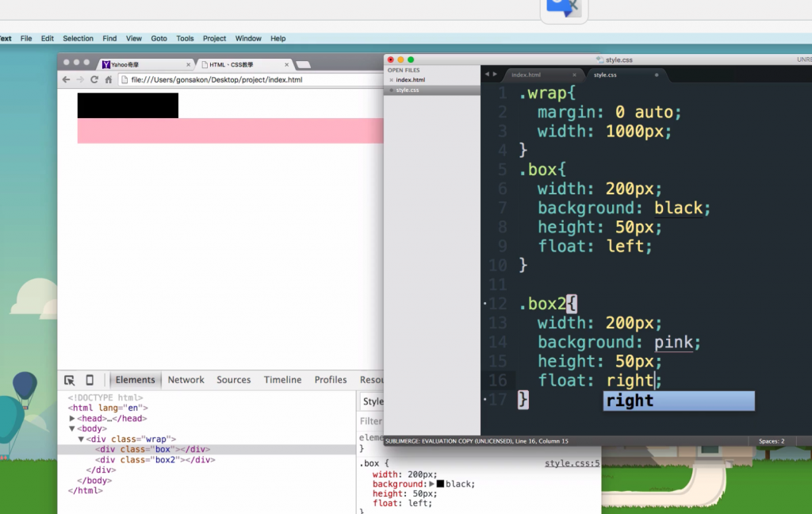Open the Edit menu
This screenshot has height=514, width=812.
47,38
